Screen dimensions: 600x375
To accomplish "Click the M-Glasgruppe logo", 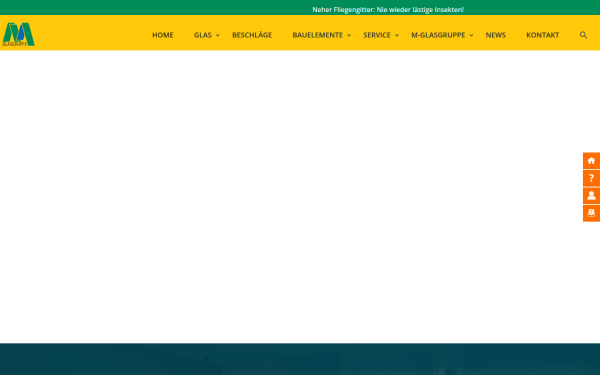I will [18, 34].
